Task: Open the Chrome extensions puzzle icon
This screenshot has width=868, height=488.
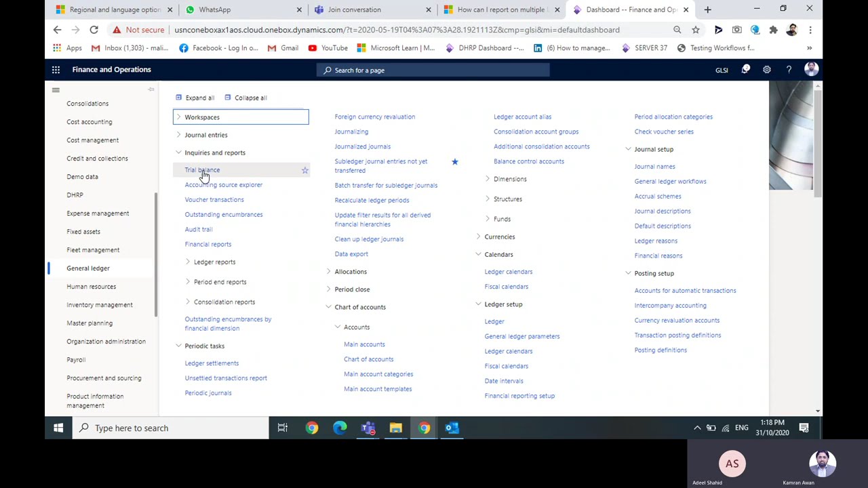Action: tap(773, 30)
